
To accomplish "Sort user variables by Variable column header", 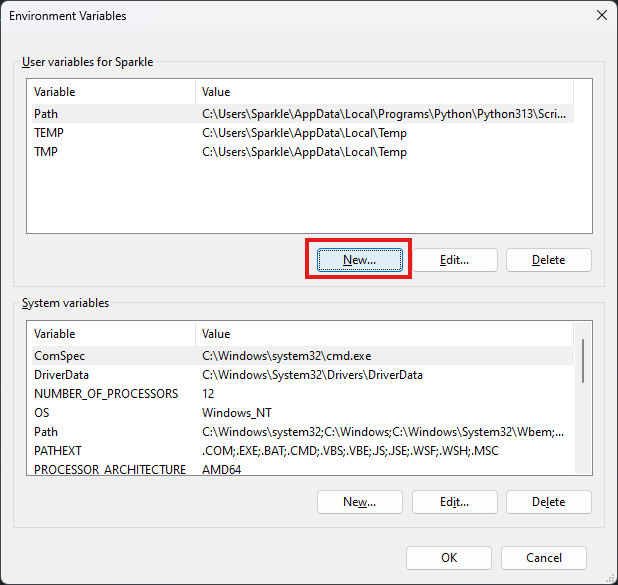I will click(110, 92).
